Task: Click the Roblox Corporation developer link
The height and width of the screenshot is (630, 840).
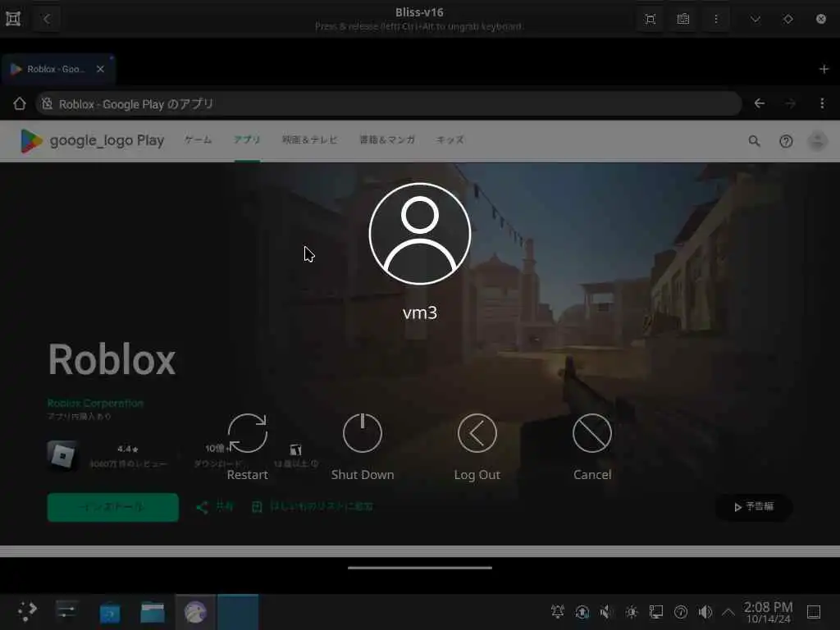Action: tap(95, 403)
